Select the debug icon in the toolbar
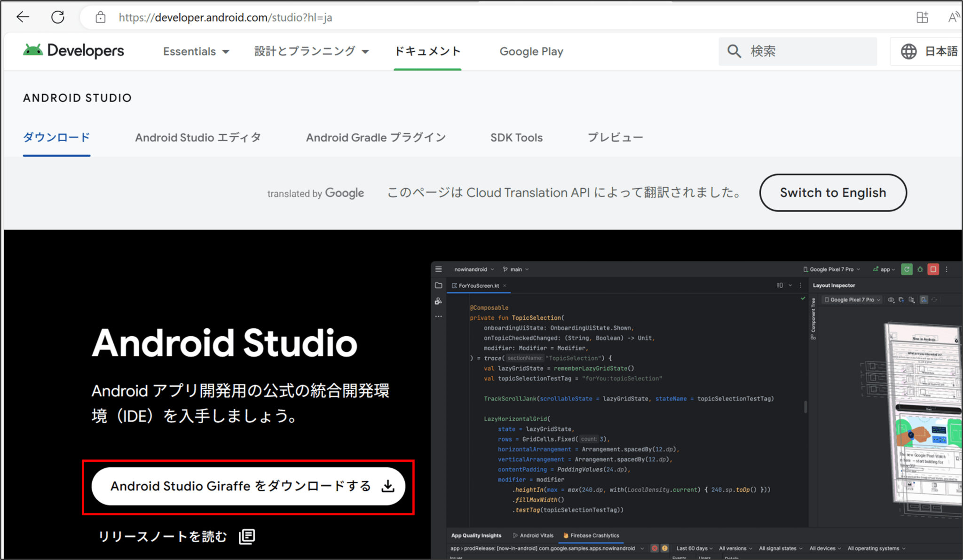This screenshot has width=963, height=560. pyautogui.click(x=920, y=269)
